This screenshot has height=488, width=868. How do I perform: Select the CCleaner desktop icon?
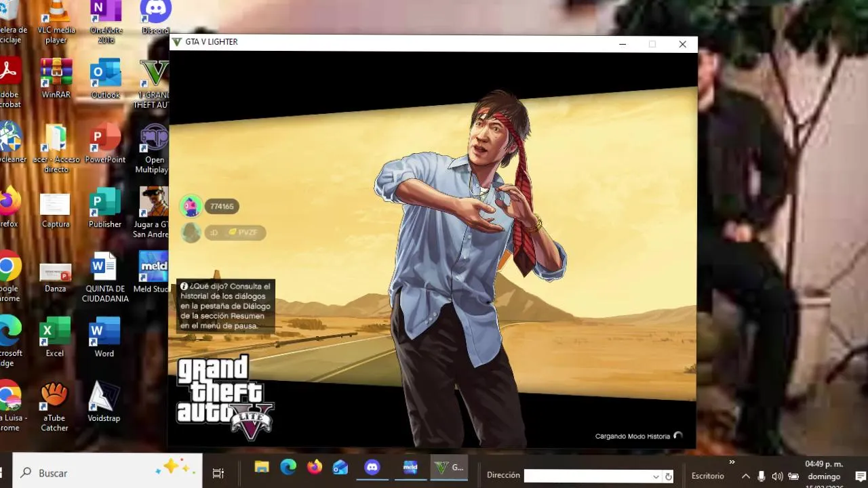(x=12, y=143)
